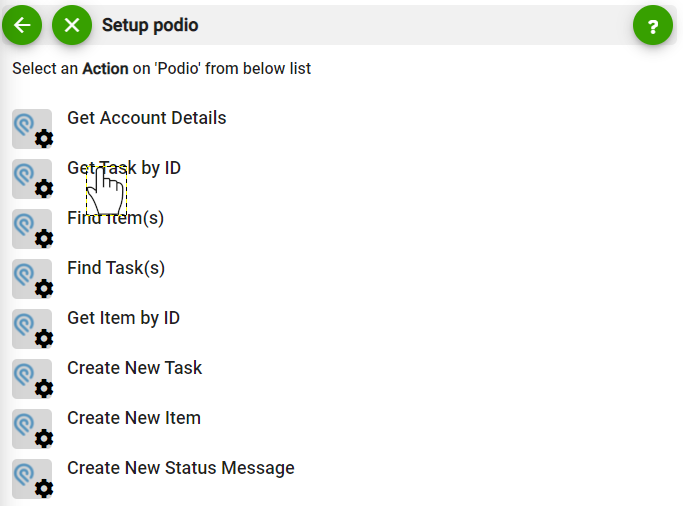
Task: Choose the Create New Status Message action
Action: coord(180,468)
